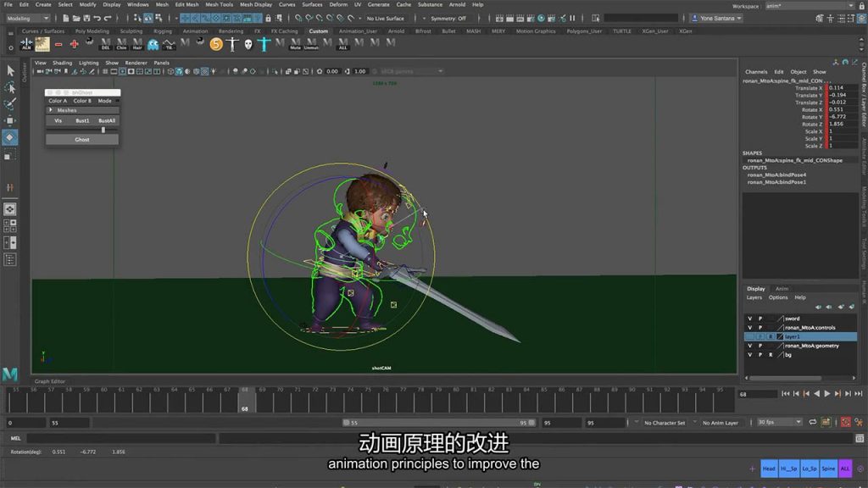Click the white skull mask shelf icon
The image size is (868, 488).
[x=248, y=44]
